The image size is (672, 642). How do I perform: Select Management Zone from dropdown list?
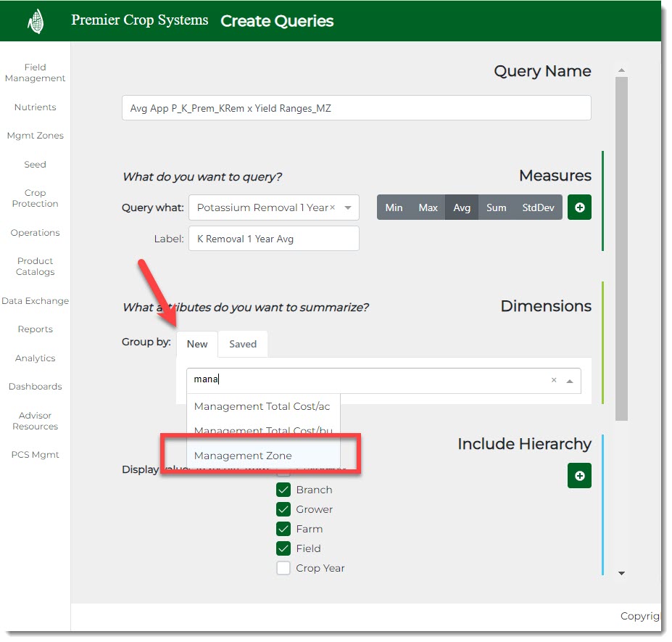coord(244,456)
